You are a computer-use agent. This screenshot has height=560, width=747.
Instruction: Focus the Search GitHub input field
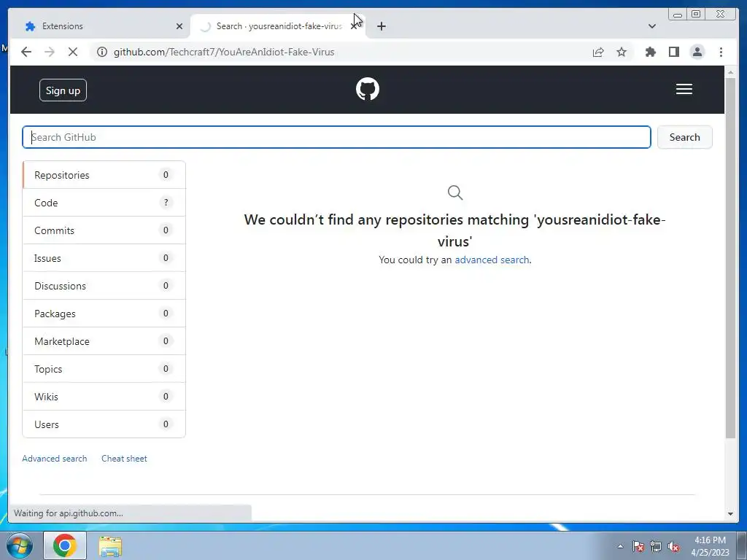coord(336,137)
